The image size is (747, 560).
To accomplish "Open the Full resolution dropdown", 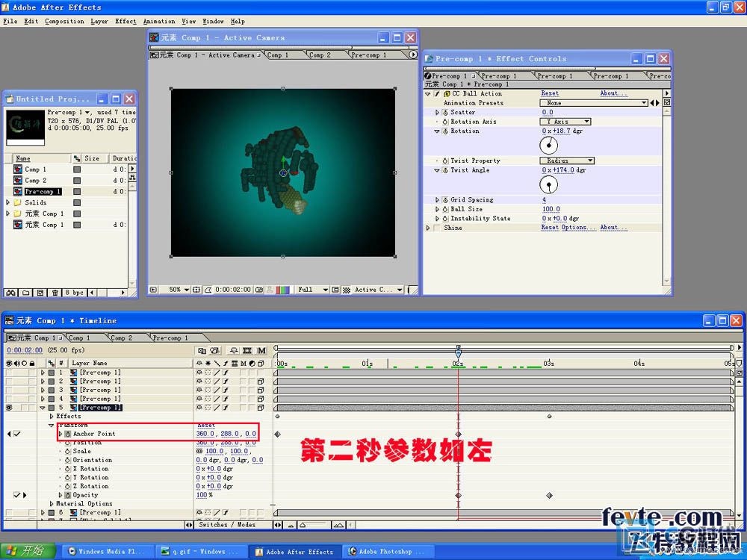I will (x=312, y=290).
